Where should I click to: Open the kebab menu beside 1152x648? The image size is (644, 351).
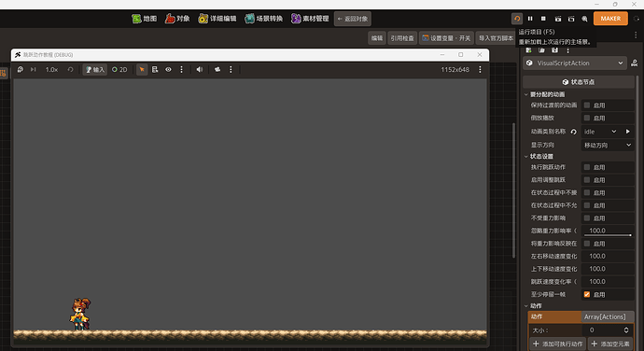click(x=480, y=69)
